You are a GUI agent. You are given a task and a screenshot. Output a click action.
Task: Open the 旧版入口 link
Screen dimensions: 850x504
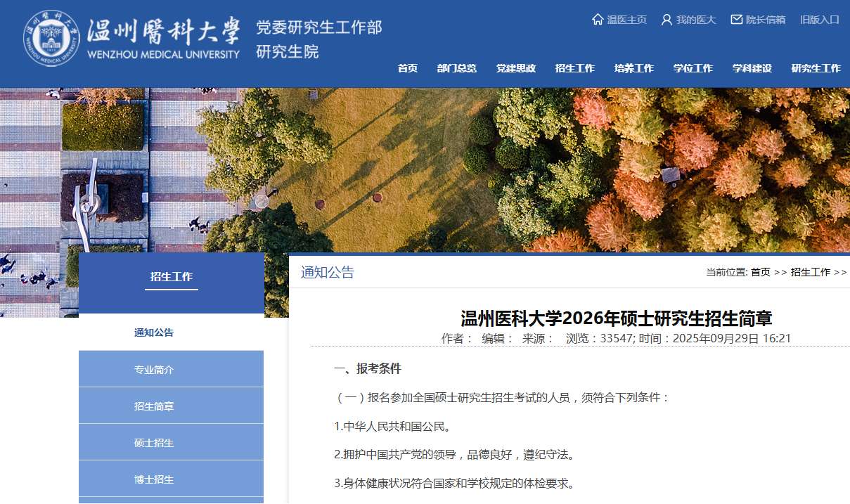pos(819,20)
